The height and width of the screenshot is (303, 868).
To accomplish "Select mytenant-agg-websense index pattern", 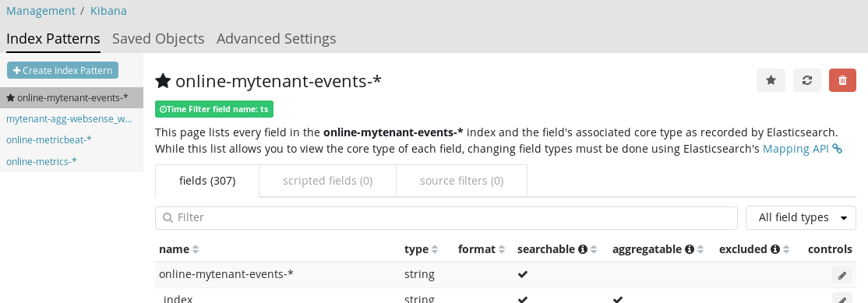I will [x=69, y=119].
